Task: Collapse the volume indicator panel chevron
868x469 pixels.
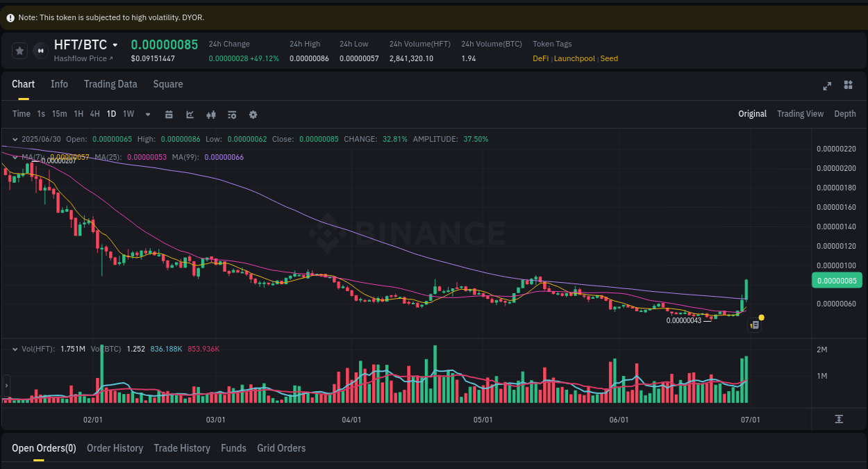Action: [15, 349]
